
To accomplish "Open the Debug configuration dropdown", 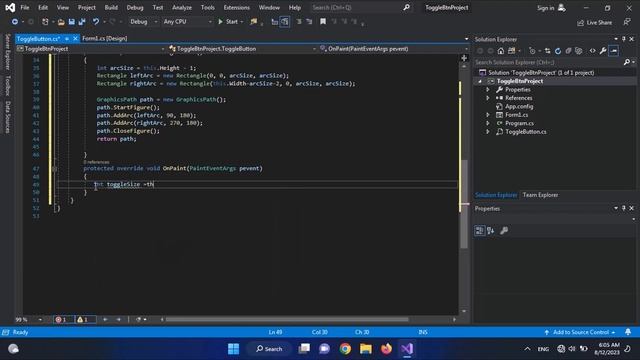I will 143,22.
